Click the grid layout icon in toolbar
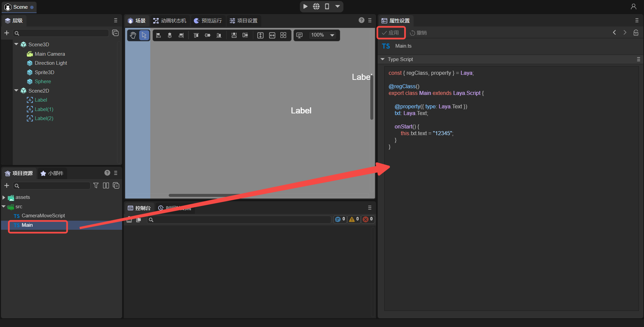This screenshot has width=644, height=327. click(x=283, y=35)
